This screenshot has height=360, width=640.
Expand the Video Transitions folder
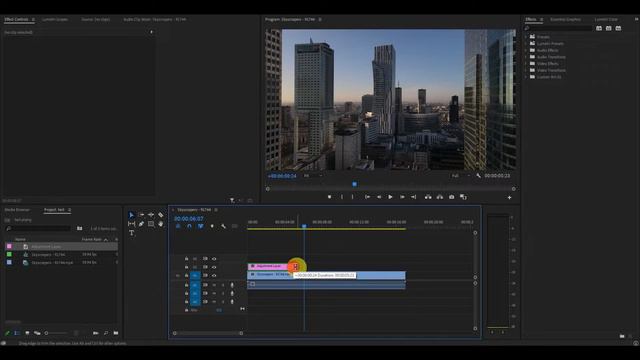[526, 70]
